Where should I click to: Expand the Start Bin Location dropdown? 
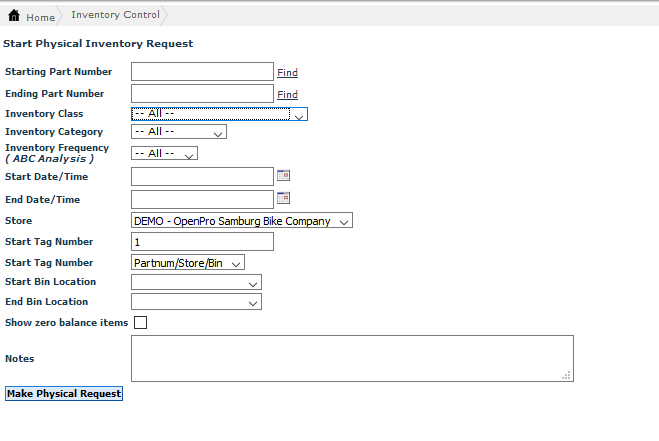196,283
